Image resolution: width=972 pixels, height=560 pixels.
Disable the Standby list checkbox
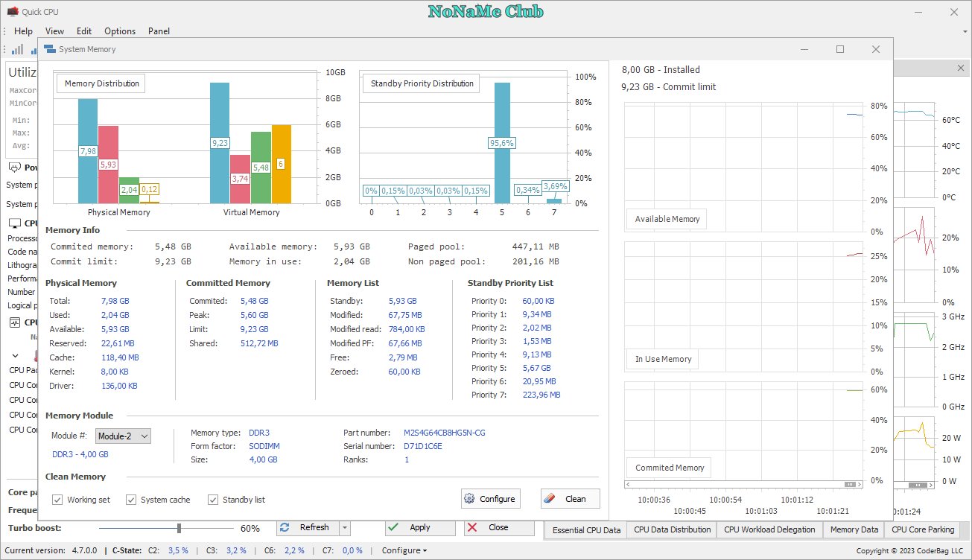tap(213, 500)
